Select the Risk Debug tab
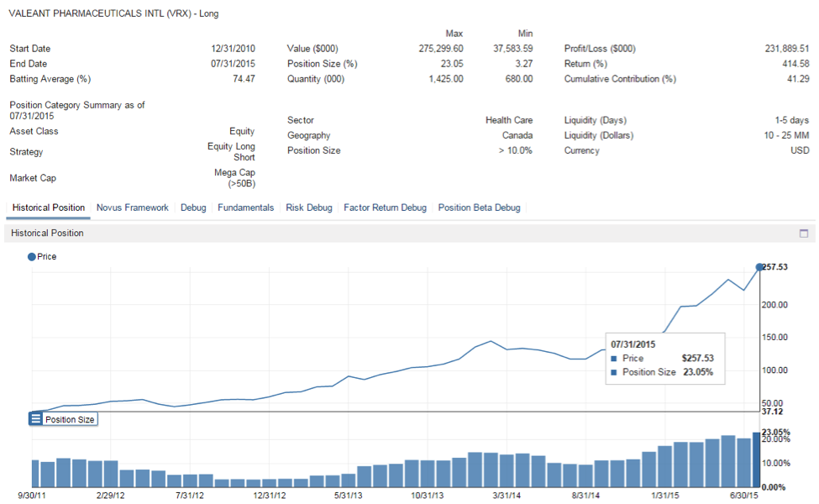Viewport: 819px width, 504px height. pos(308,207)
